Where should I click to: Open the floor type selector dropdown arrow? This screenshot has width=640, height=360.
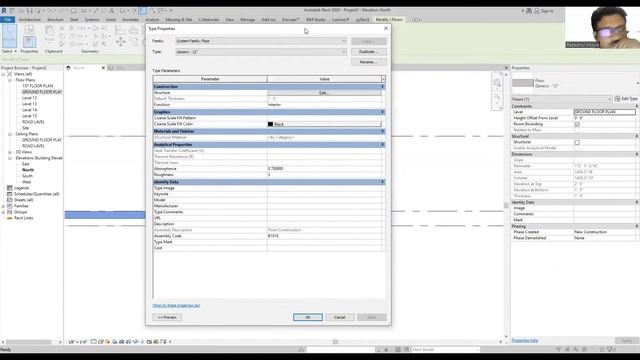coord(638,83)
